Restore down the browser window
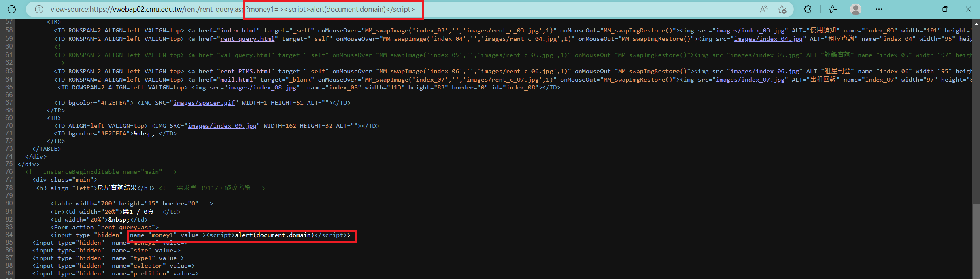Image resolution: width=980 pixels, height=279 pixels. tap(945, 9)
